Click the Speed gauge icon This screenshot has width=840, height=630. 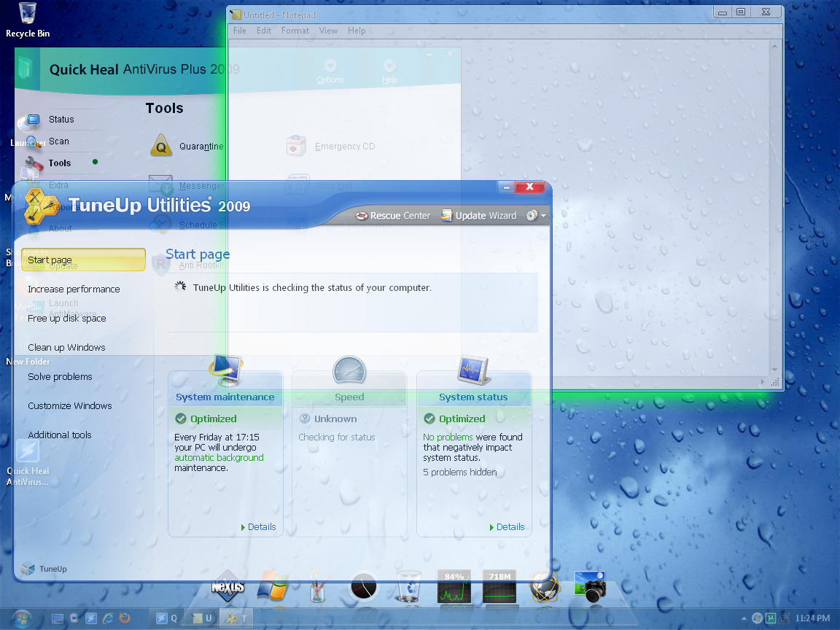tap(349, 370)
